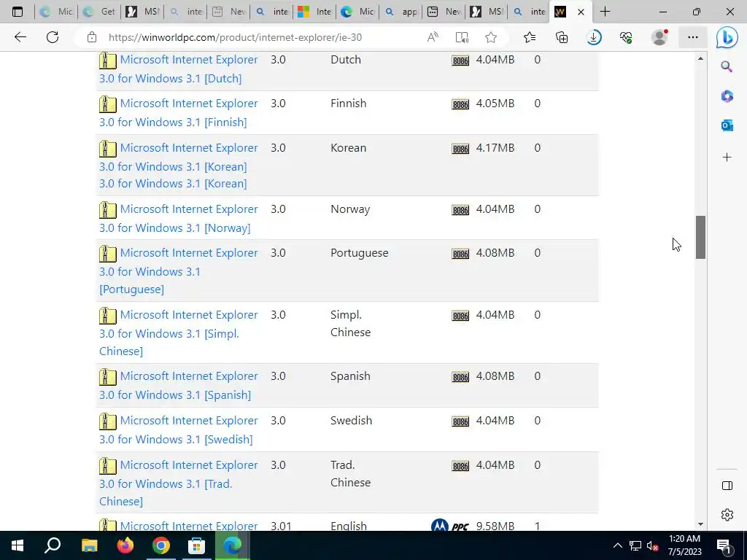This screenshot has width=747, height=560.
Task: Switch to the 'app' search tab
Action: tap(400, 12)
